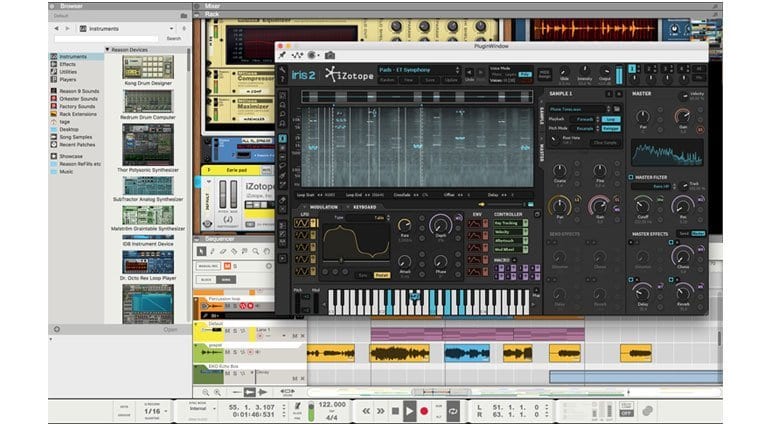This screenshot has height=425, width=770.
Task: Click the Rewind transport button
Action: tap(366, 411)
